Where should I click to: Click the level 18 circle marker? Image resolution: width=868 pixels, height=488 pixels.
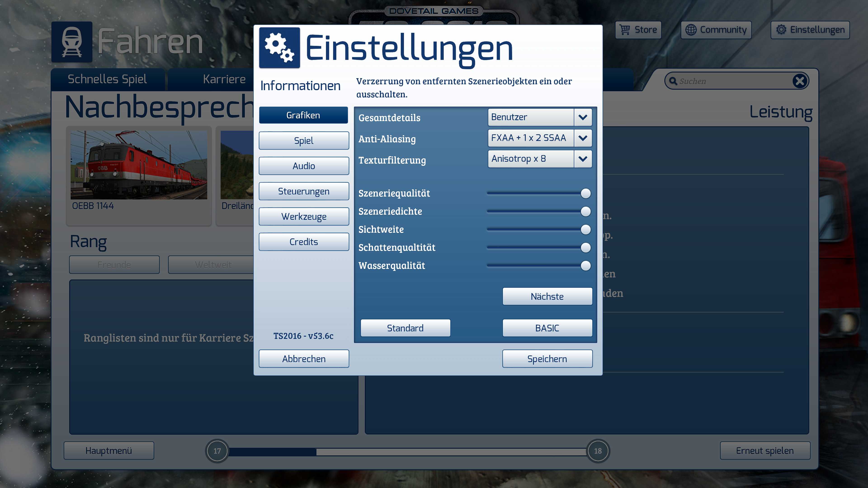[598, 451]
